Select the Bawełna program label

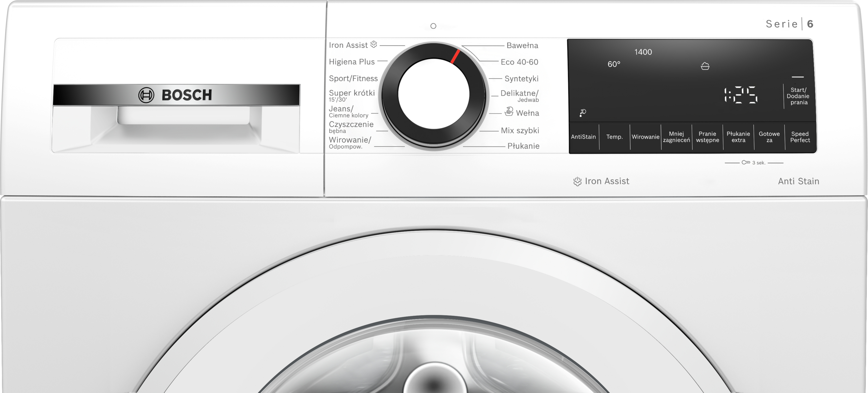point(522,45)
